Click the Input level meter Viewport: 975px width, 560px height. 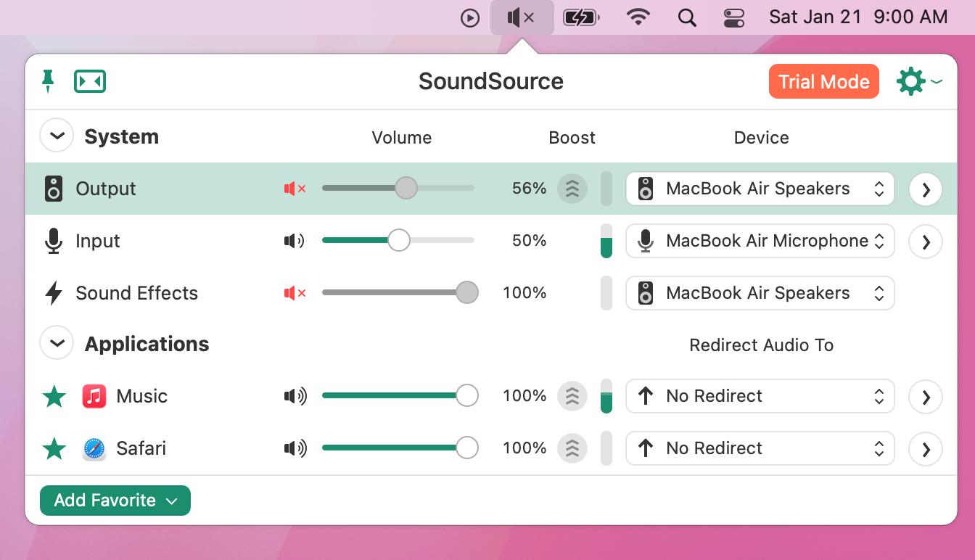coord(606,241)
